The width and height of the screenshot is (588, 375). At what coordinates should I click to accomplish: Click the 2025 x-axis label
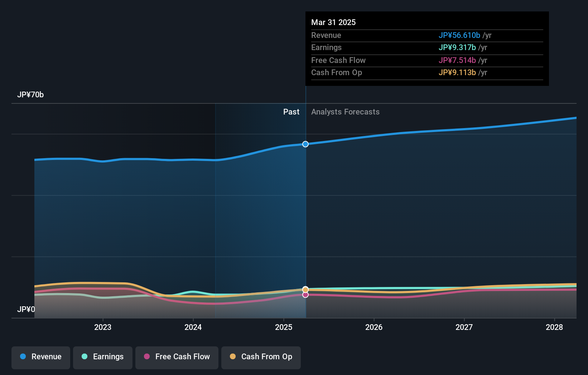(x=284, y=327)
